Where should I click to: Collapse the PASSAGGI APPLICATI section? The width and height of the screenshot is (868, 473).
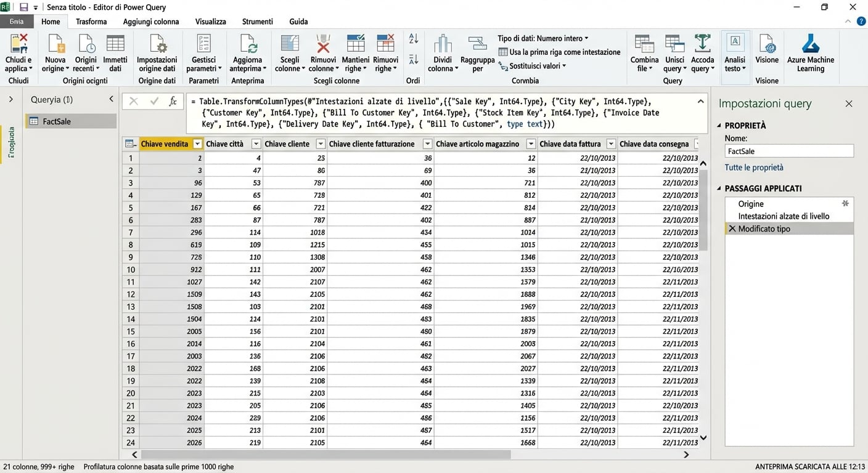(x=719, y=188)
